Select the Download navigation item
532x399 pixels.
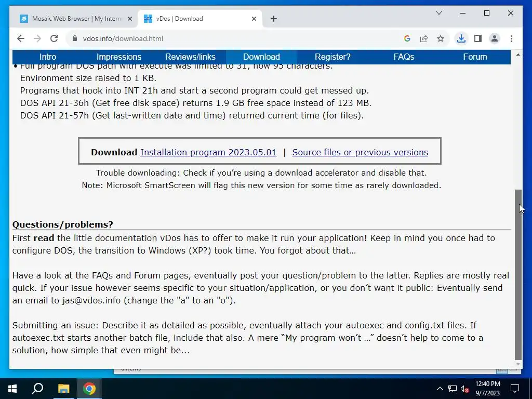tap(261, 57)
